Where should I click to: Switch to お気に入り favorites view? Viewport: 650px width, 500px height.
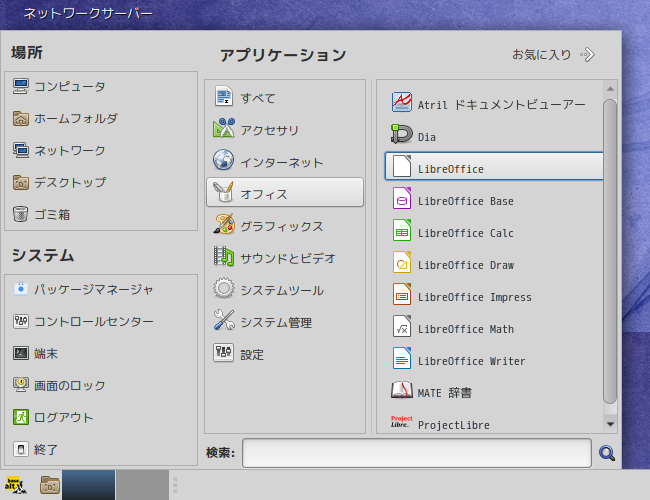click(553, 54)
